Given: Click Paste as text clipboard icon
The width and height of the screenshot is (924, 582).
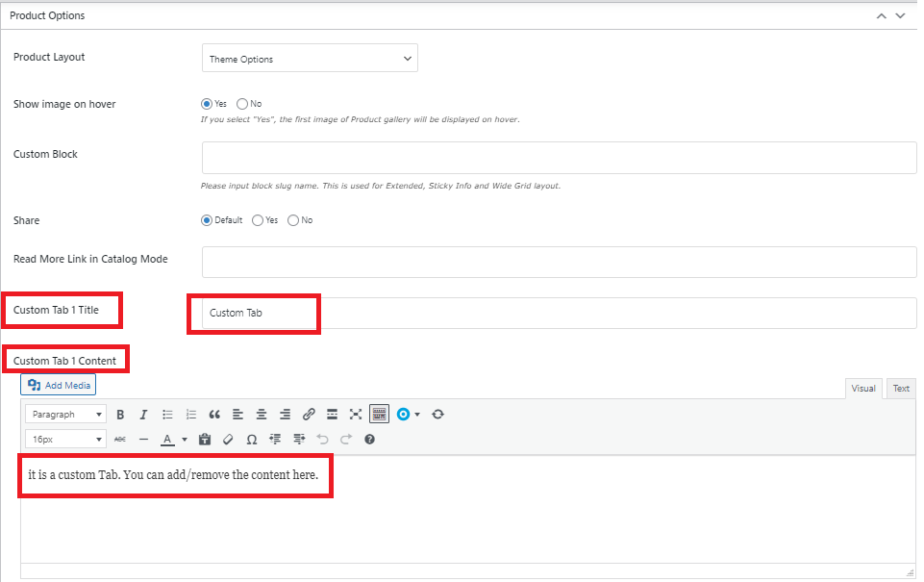Looking at the screenshot, I should (x=205, y=440).
